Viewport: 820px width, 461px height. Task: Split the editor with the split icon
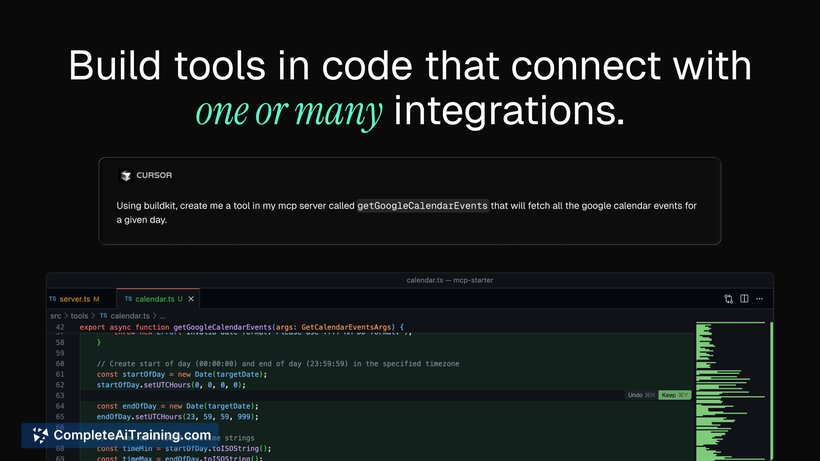tap(744, 298)
